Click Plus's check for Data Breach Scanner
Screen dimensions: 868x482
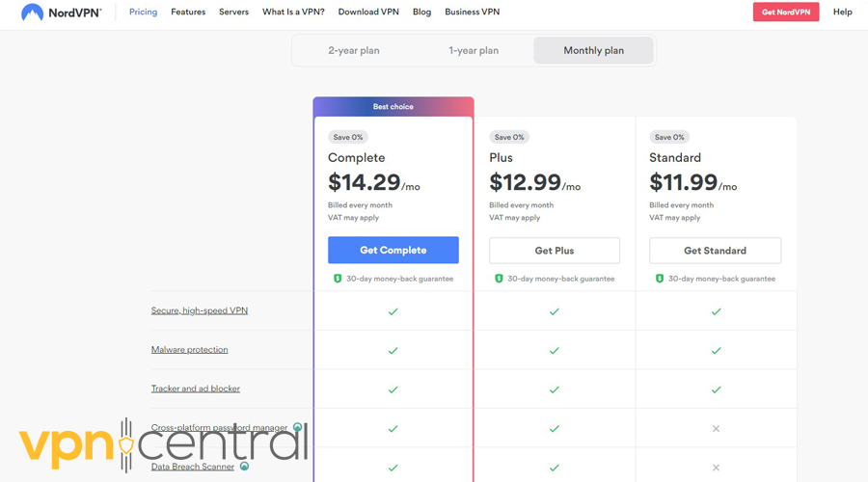point(555,468)
